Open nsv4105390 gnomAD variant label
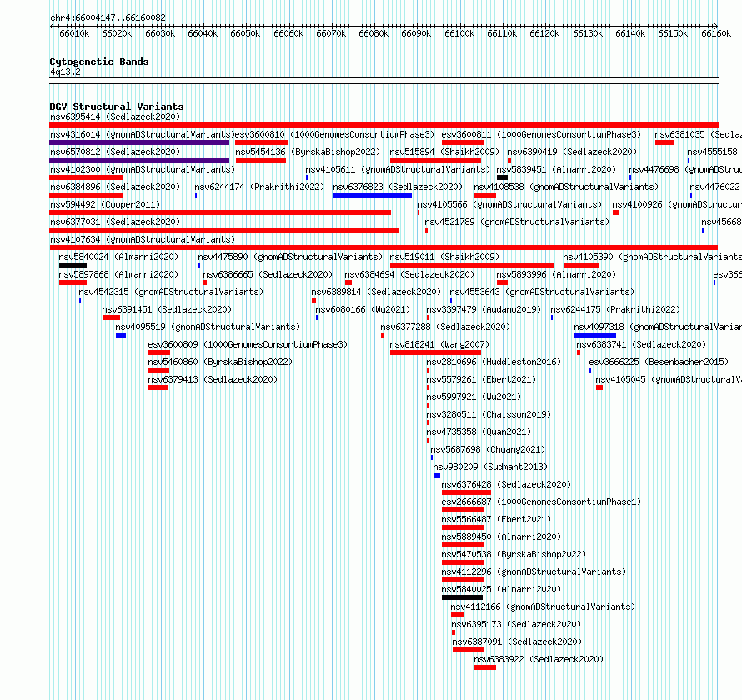 click(653, 257)
